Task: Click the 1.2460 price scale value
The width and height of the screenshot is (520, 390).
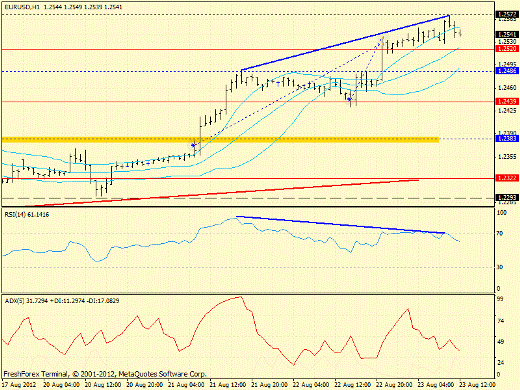Action: point(507,88)
